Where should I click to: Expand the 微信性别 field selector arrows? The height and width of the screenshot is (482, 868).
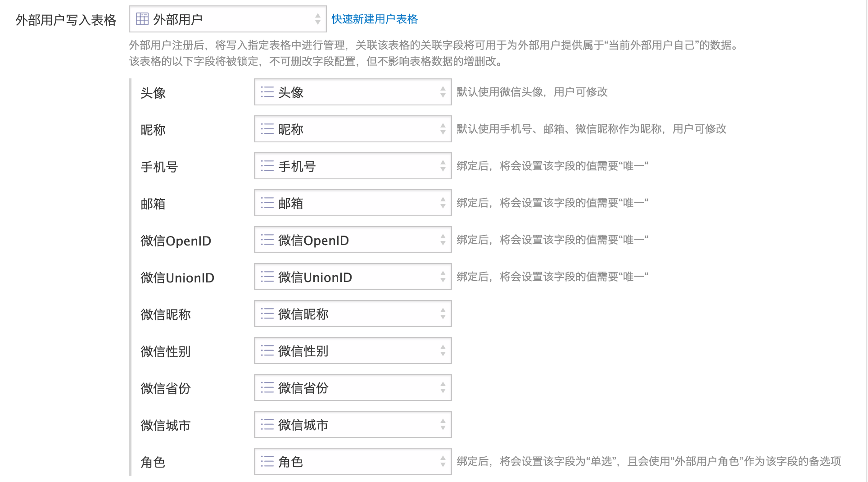[x=443, y=351]
